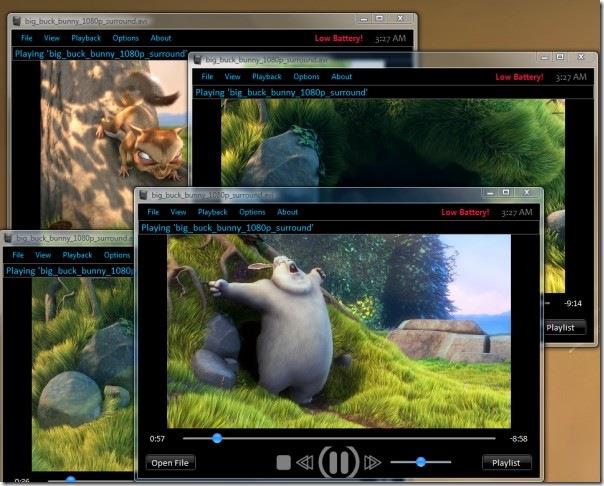Click the Open File button
The image size is (604, 486).
170,463
